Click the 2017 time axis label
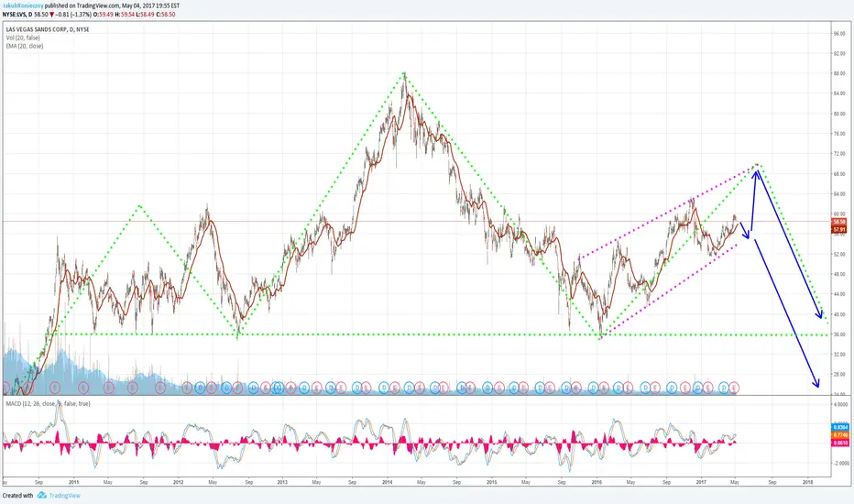Screen dimensions: 854x504 tap(701, 482)
